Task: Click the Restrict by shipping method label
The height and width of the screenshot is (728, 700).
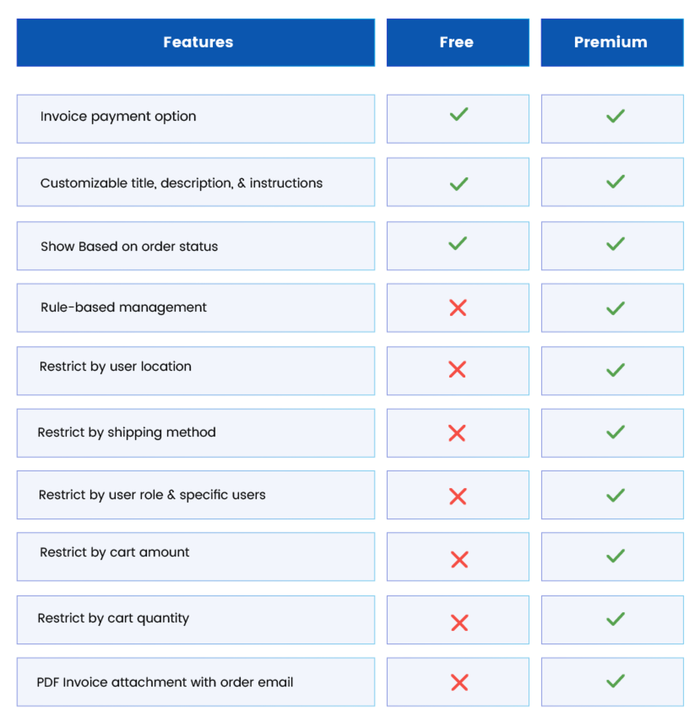Action: [x=127, y=432]
